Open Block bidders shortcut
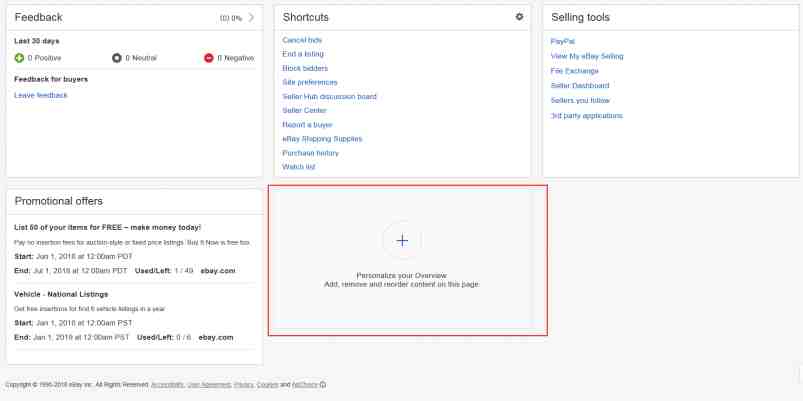 (305, 68)
